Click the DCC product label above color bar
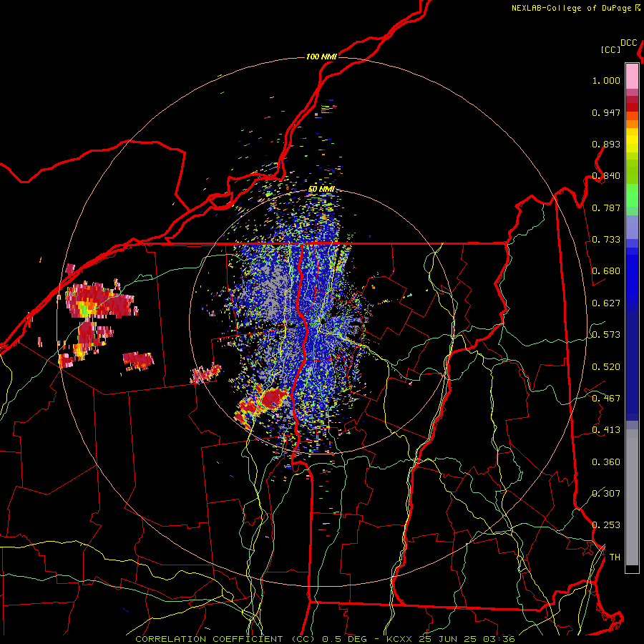The height and width of the screenshot is (644, 644). (x=629, y=42)
